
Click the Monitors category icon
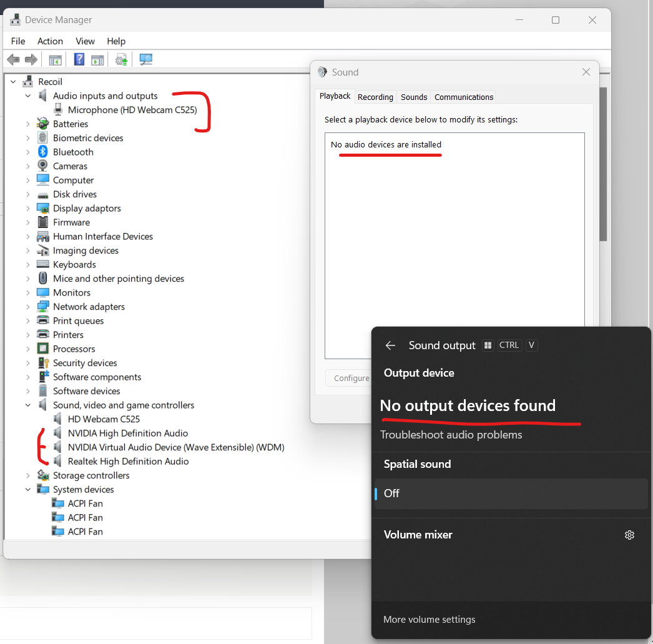coord(42,292)
